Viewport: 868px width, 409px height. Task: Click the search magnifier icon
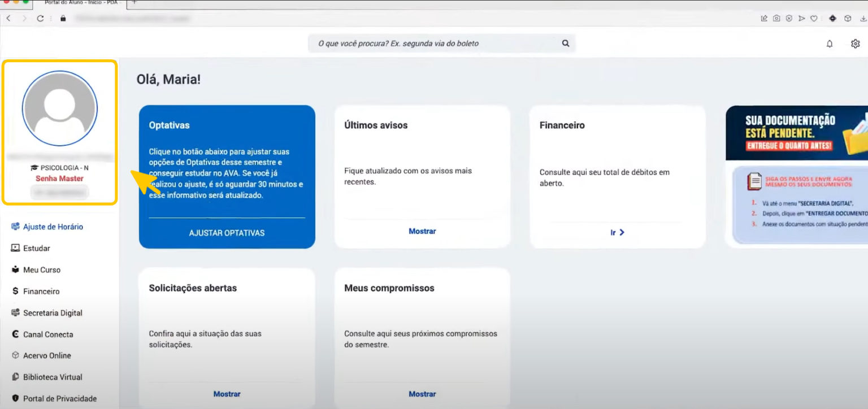[565, 43]
